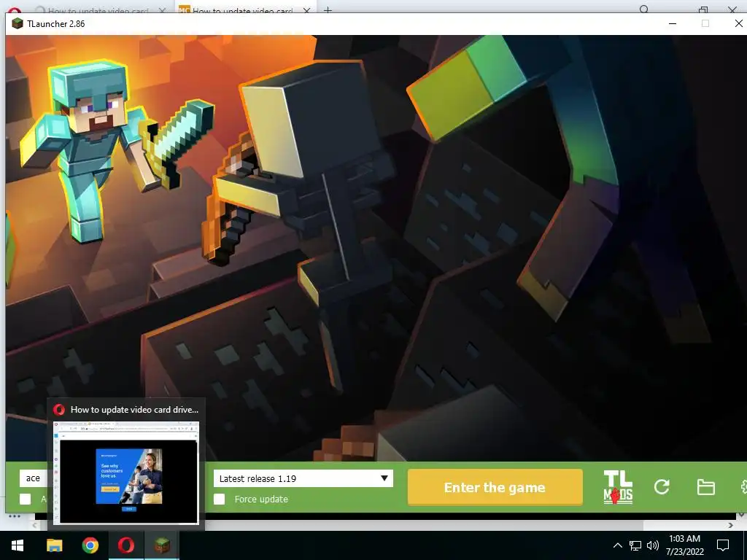Open the TL Mods pack manager
The width and height of the screenshot is (747, 560).
(x=618, y=487)
